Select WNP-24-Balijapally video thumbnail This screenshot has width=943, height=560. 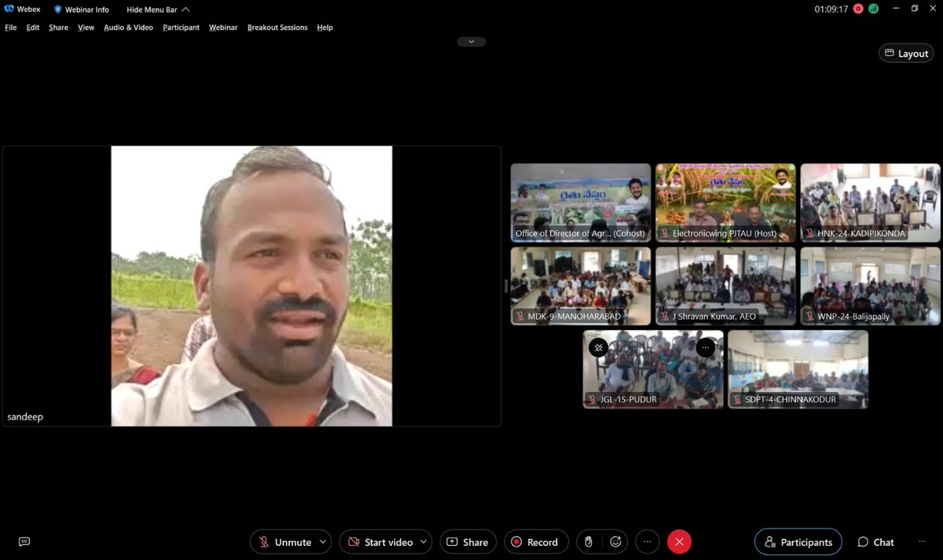[x=871, y=286]
